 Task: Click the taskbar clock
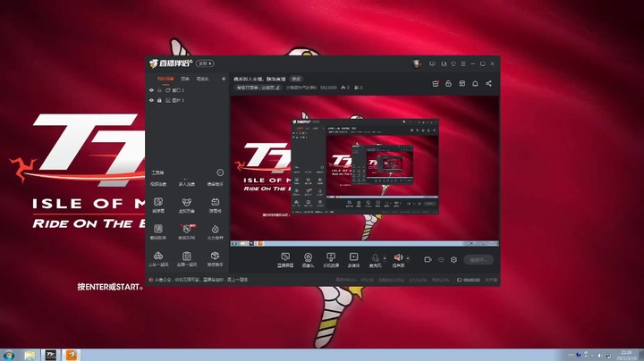coord(626,356)
